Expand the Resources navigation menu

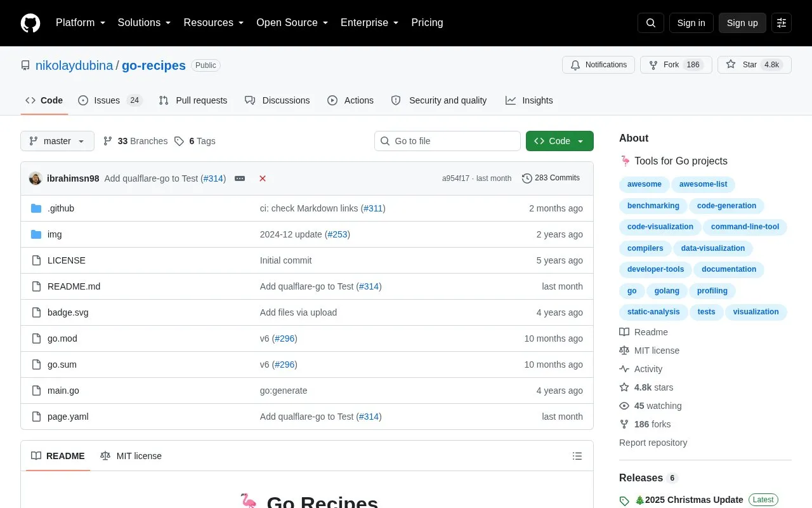tap(214, 23)
